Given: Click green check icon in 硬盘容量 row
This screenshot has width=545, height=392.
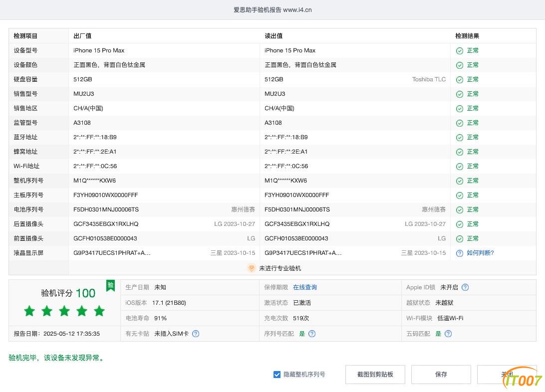Looking at the screenshot, I should tap(460, 79).
